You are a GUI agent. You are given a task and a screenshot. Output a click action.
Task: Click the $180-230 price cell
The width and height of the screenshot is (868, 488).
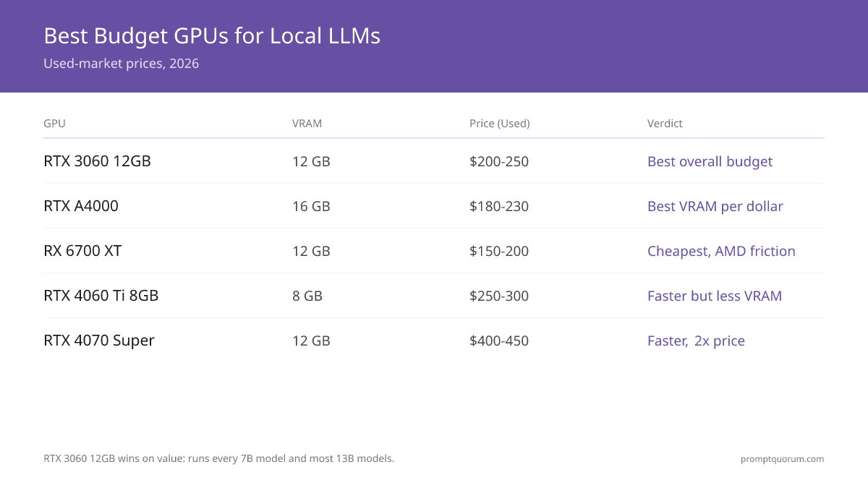[x=499, y=206]
